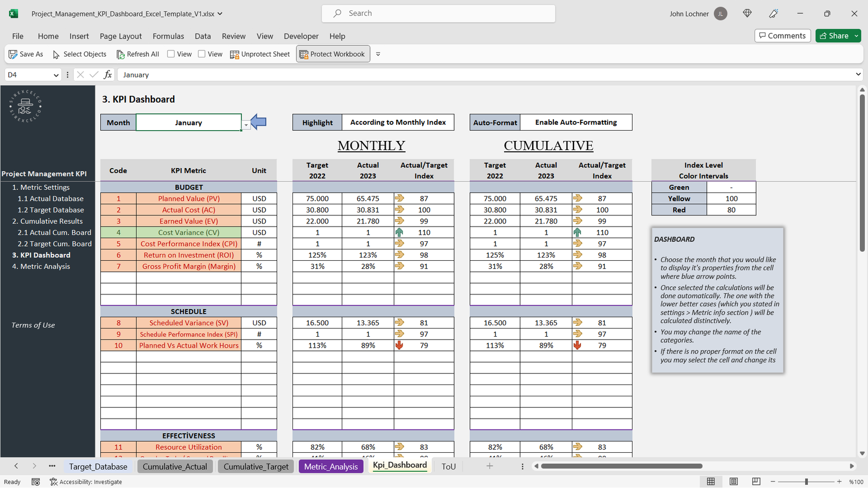Add a new sheet with plus icon
Screen dimensions: 868x488
489,466
